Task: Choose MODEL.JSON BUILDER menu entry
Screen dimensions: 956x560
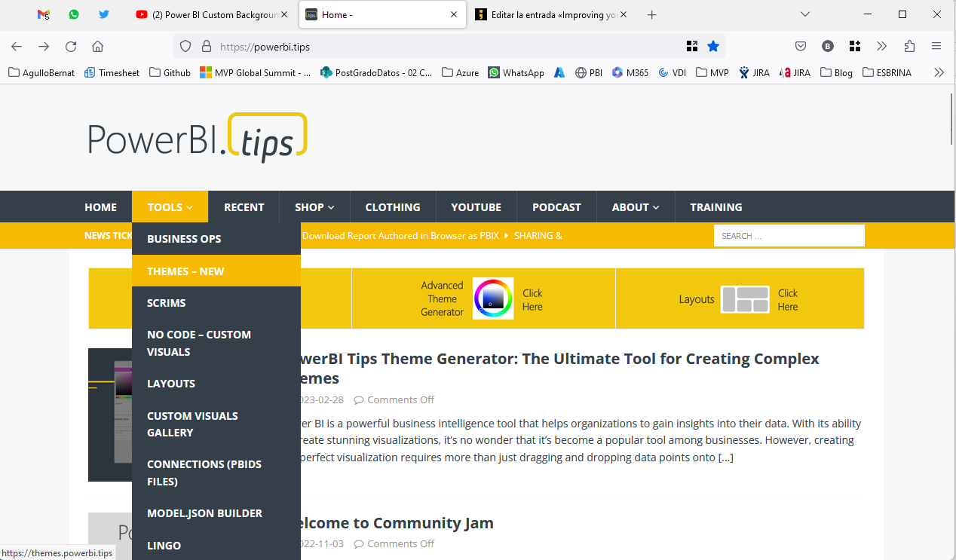Action: (x=204, y=513)
